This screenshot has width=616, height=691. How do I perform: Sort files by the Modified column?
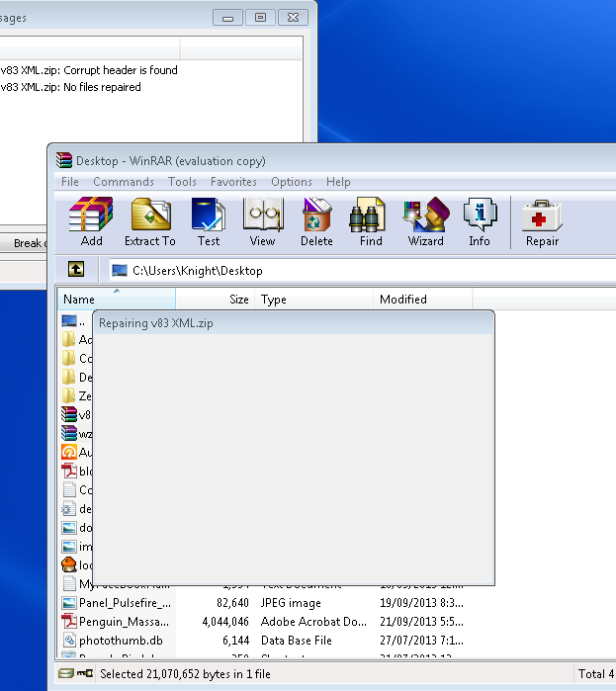(423, 300)
